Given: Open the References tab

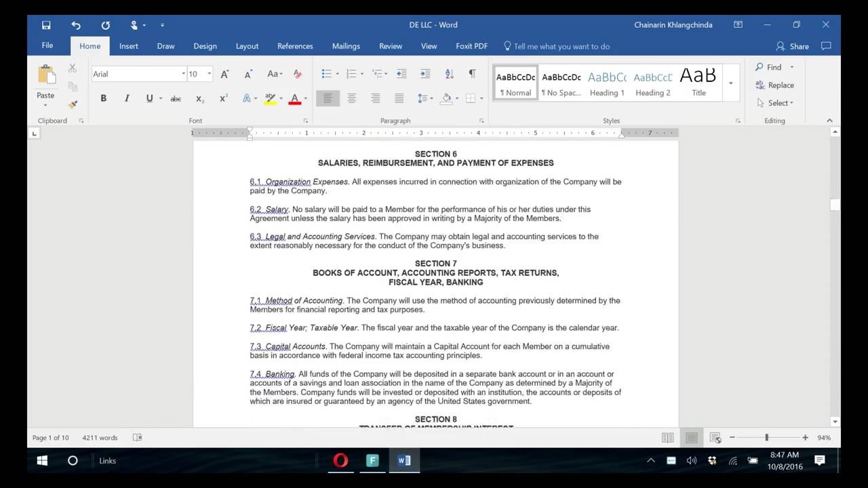Looking at the screenshot, I should (x=295, y=46).
